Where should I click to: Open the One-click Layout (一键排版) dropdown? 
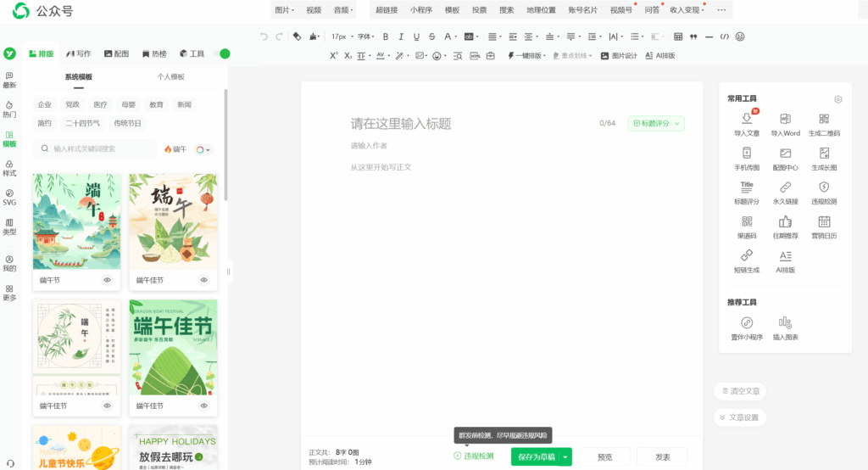point(527,55)
